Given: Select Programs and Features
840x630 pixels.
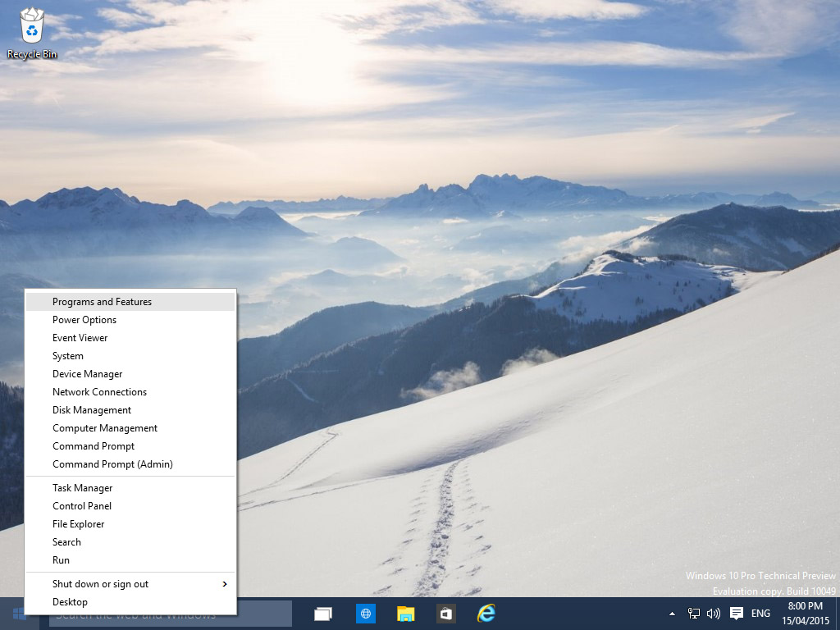Looking at the screenshot, I should [101, 301].
